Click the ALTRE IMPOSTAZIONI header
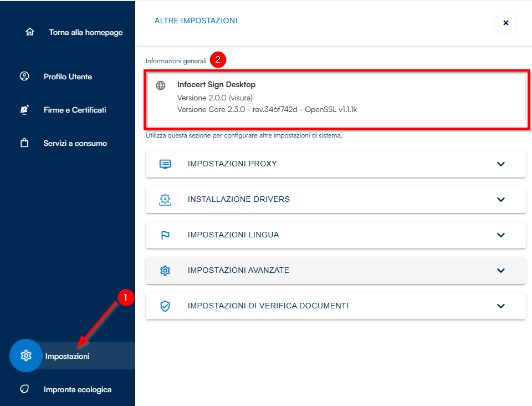 (196, 21)
